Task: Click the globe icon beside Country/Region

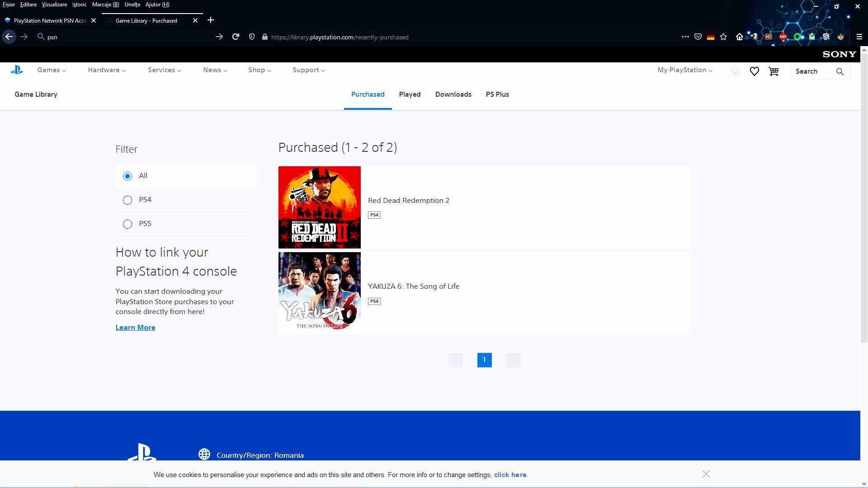Action: 204,454
